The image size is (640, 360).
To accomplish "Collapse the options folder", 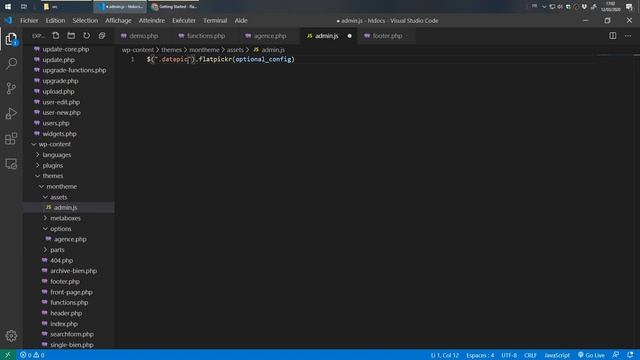I will coord(60,229).
